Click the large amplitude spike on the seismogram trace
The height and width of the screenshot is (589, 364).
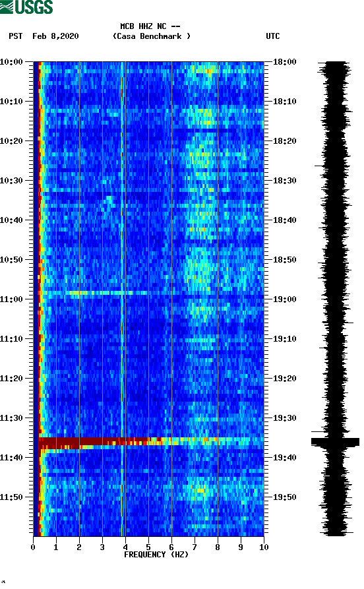[335, 442]
